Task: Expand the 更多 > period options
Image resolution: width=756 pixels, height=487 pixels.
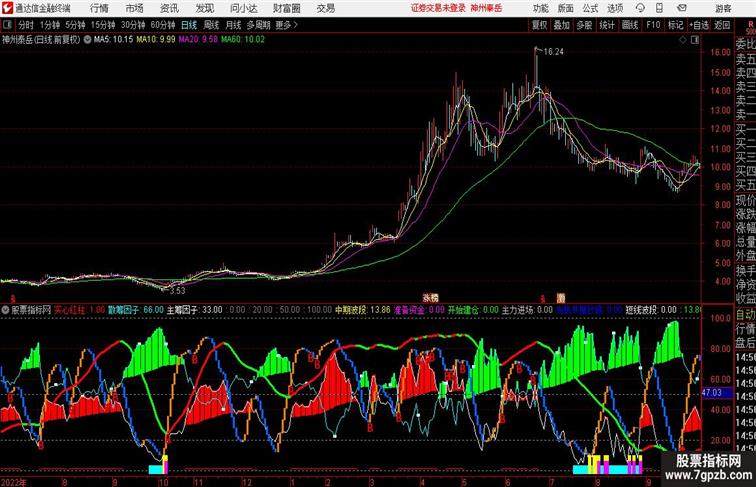Action: coord(286,25)
